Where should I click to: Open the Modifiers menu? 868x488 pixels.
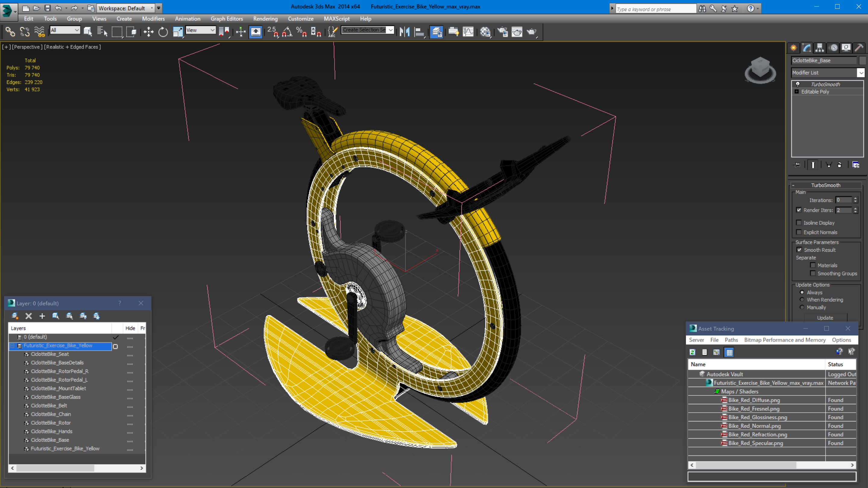pos(153,19)
